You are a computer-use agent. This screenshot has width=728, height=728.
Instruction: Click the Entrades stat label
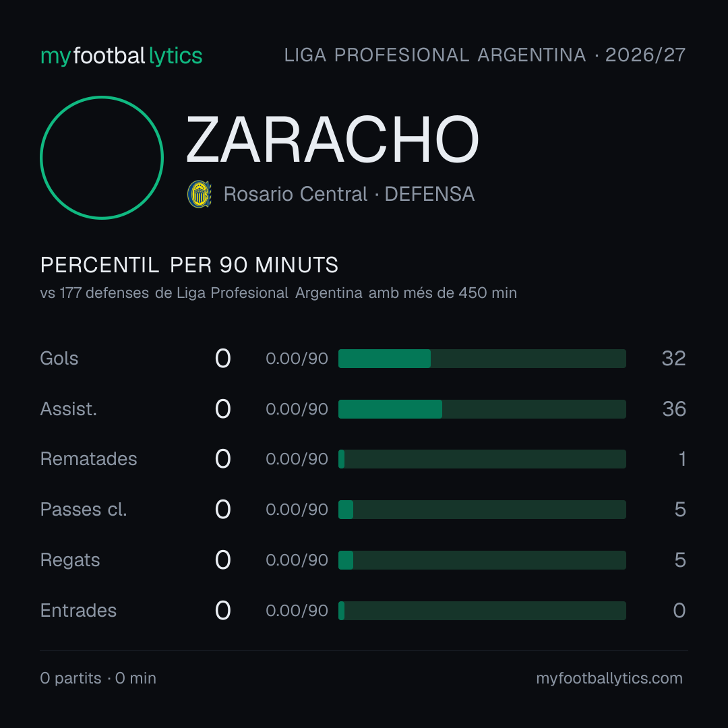pos(78,611)
